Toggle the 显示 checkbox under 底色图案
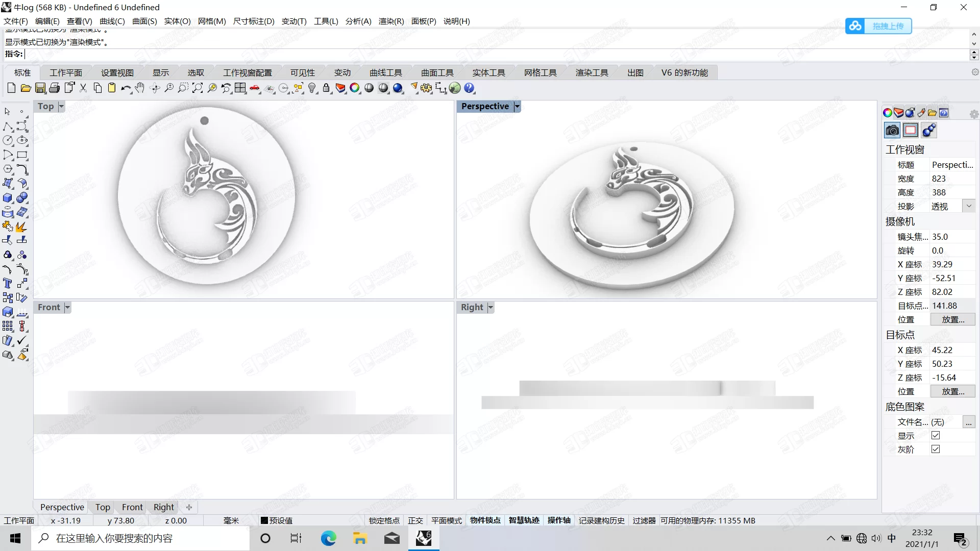 tap(936, 436)
